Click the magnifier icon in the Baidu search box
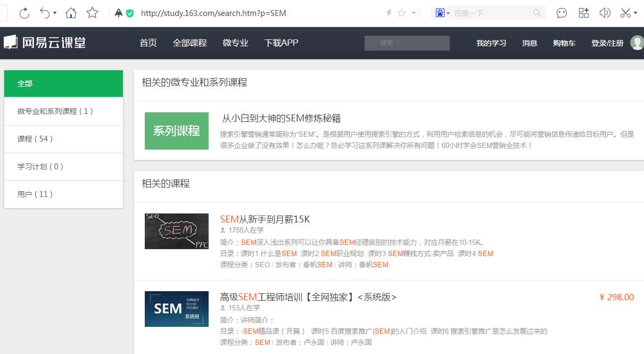Image resolution: width=644 pixels, height=354 pixels. tap(537, 13)
